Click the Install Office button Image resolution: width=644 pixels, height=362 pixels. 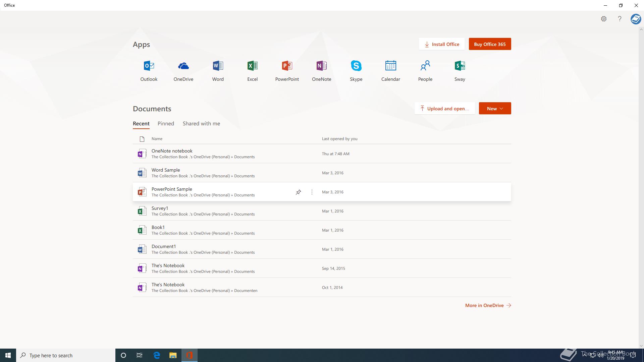click(442, 44)
